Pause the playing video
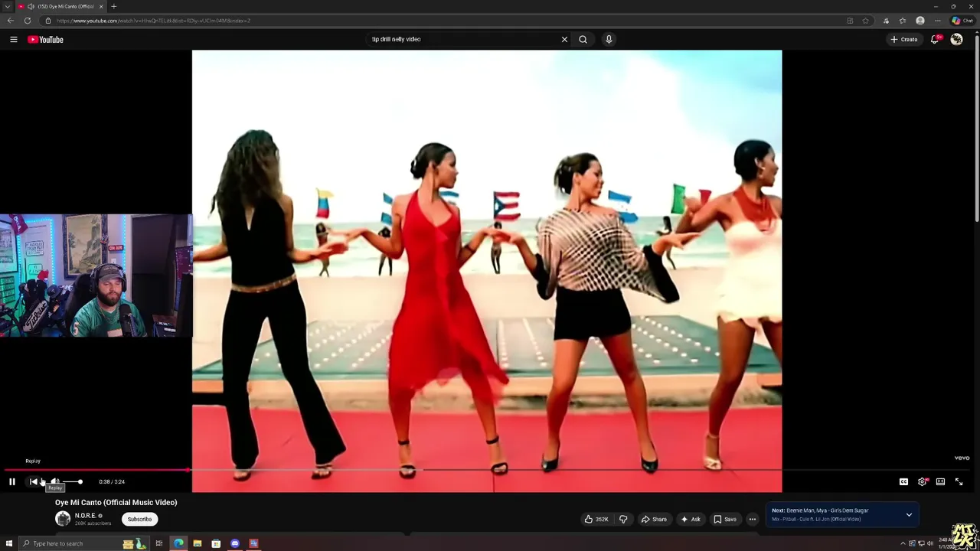This screenshot has width=980, height=551. 12,481
